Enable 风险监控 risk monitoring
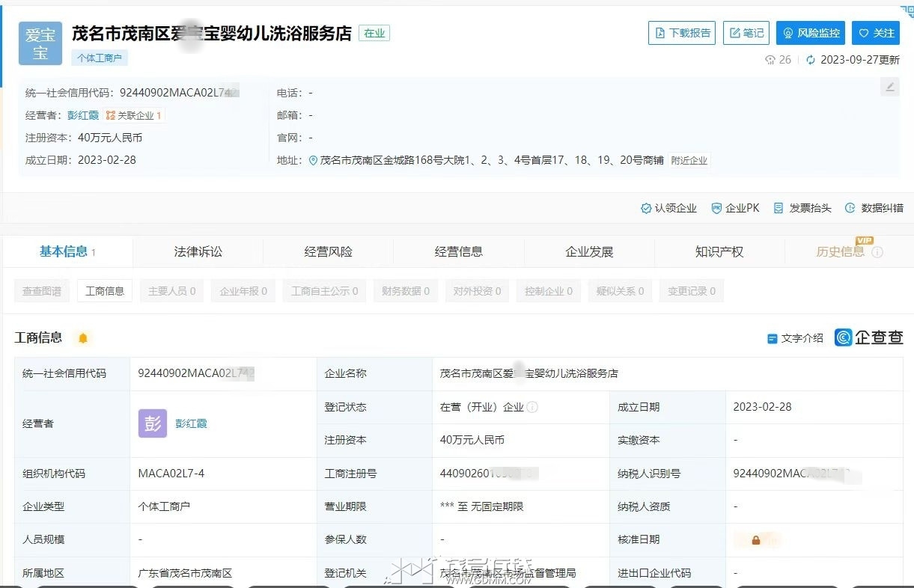The height and width of the screenshot is (588, 914). pyautogui.click(x=811, y=33)
